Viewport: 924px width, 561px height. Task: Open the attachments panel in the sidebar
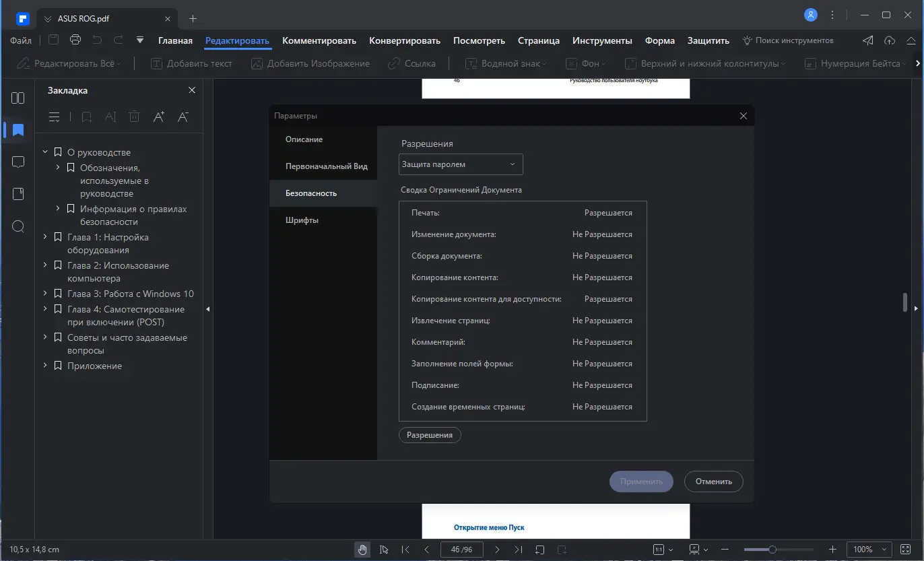coord(18,194)
